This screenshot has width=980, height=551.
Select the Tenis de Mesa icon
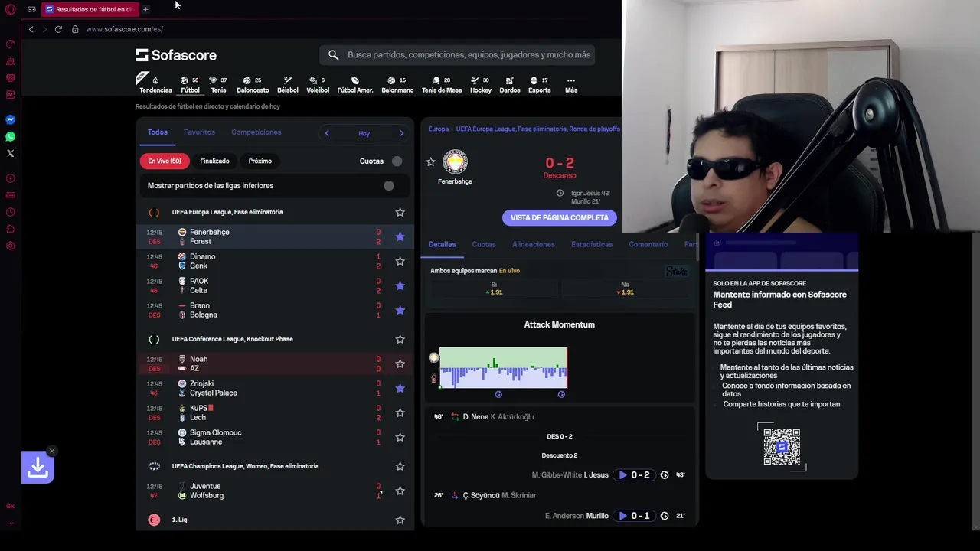(x=442, y=84)
